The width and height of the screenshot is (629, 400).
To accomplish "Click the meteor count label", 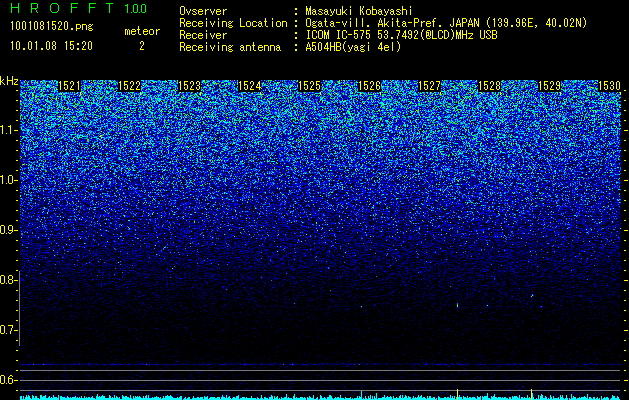I will click(x=142, y=31).
